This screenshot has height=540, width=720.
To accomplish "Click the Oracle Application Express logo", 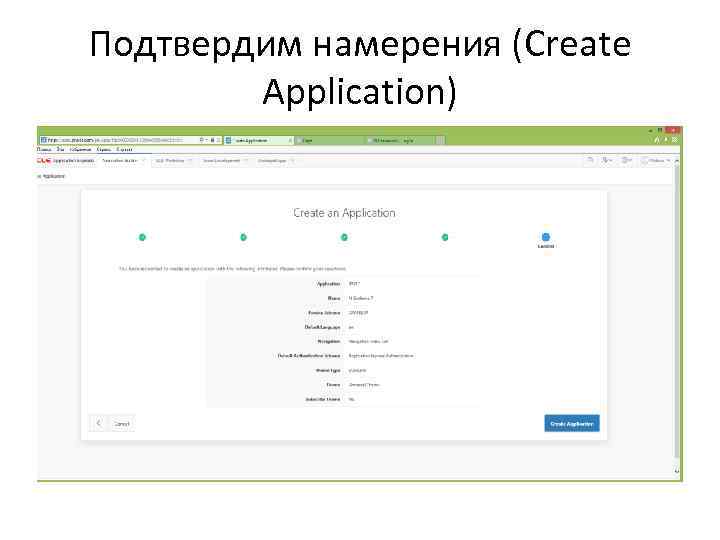I will click(x=65, y=161).
